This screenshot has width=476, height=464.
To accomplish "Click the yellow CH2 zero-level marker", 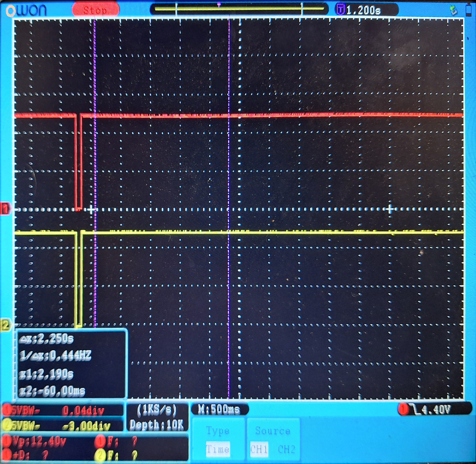I will (5, 325).
